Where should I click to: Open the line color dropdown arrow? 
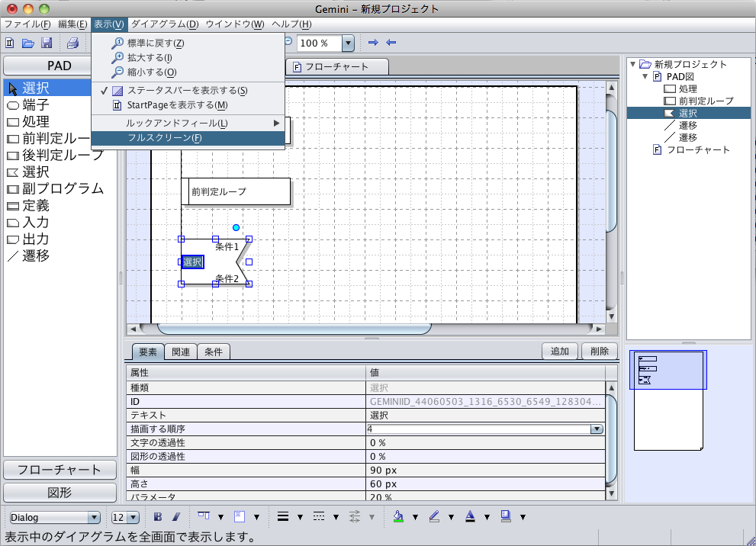coord(451,517)
